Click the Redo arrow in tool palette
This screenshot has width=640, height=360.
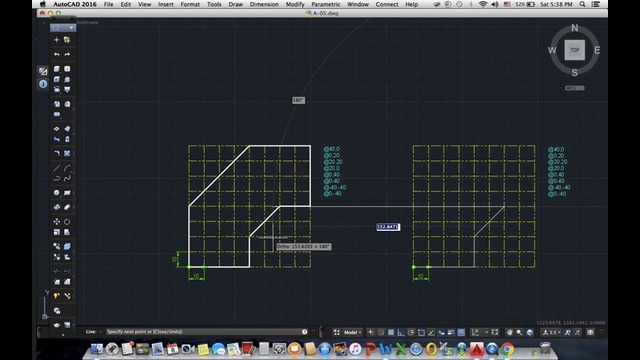[67, 54]
